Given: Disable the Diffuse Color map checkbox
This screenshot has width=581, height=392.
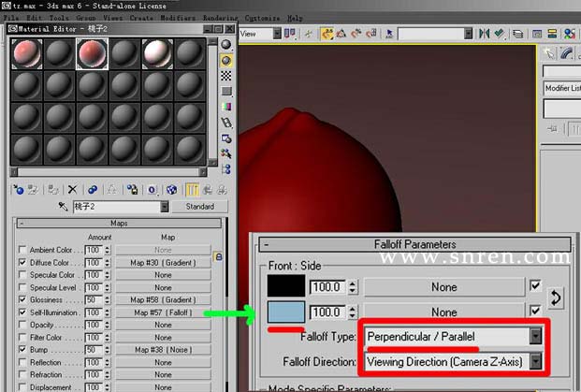Looking at the screenshot, I should pos(22,262).
